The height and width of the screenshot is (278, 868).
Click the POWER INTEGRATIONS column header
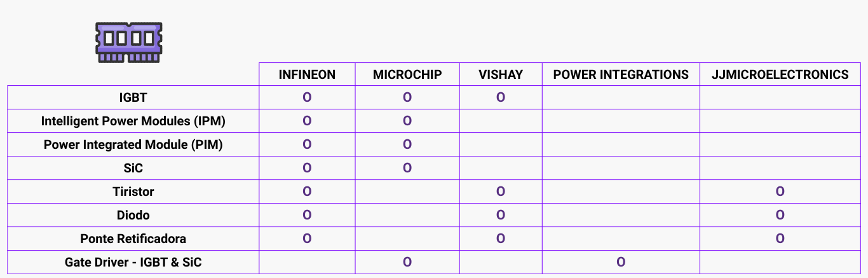click(621, 74)
